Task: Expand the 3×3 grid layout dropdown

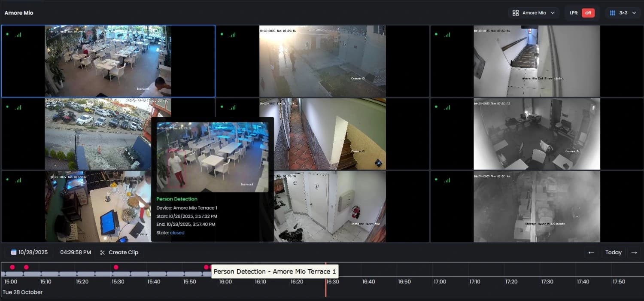Action: pos(623,13)
